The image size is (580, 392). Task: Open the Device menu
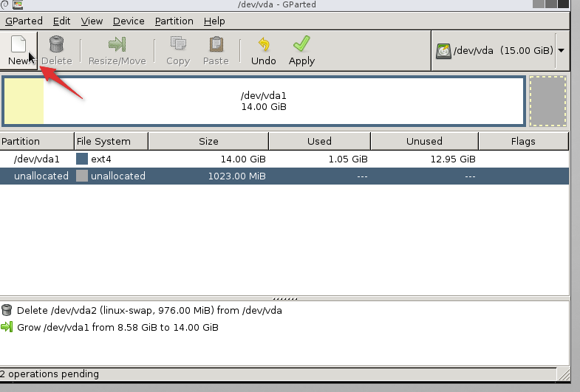(x=128, y=21)
